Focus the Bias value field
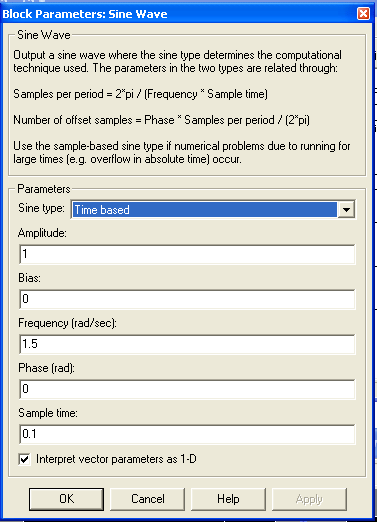Image resolution: width=377 pixels, height=522 pixels. [187, 299]
